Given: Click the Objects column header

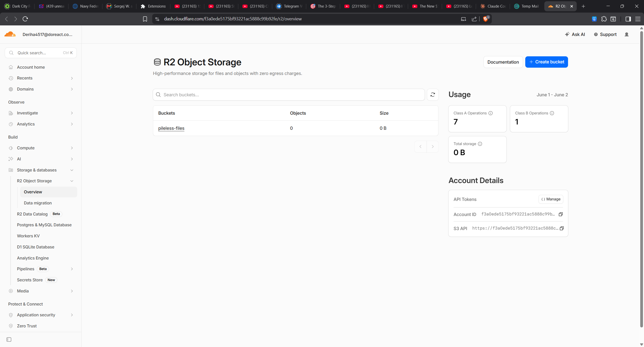Looking at the screenshot, I should pyautogui.click(x=298, y=113).
